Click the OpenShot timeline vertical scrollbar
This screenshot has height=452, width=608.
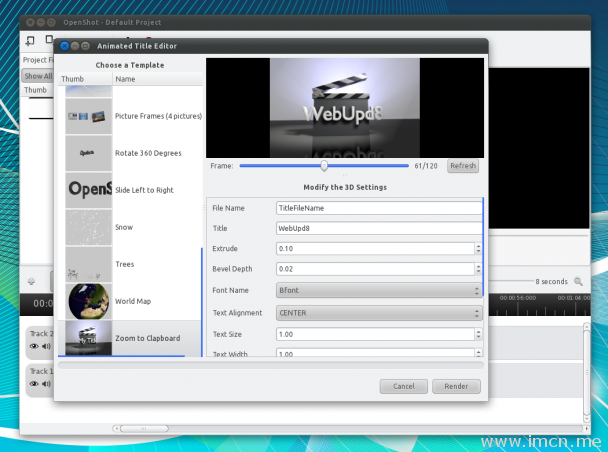point(587,373)
